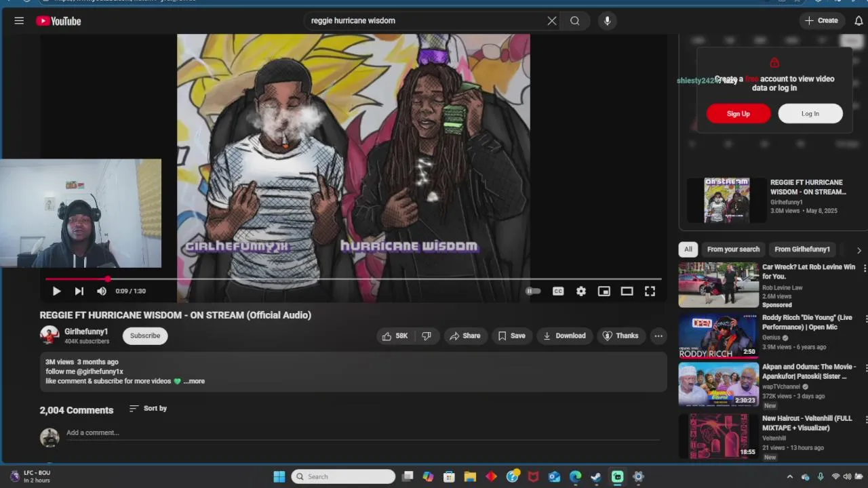This screenshot has height=488, width=868.
Task: Open Akpan and Oduma movie thumbnail
Action: [x=719, y=384]
